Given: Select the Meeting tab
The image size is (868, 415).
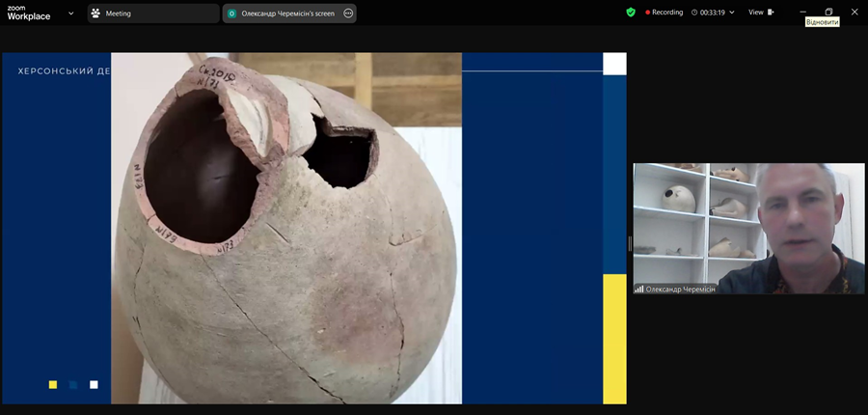Looking at the screenshot, I should tap(153, 14).
